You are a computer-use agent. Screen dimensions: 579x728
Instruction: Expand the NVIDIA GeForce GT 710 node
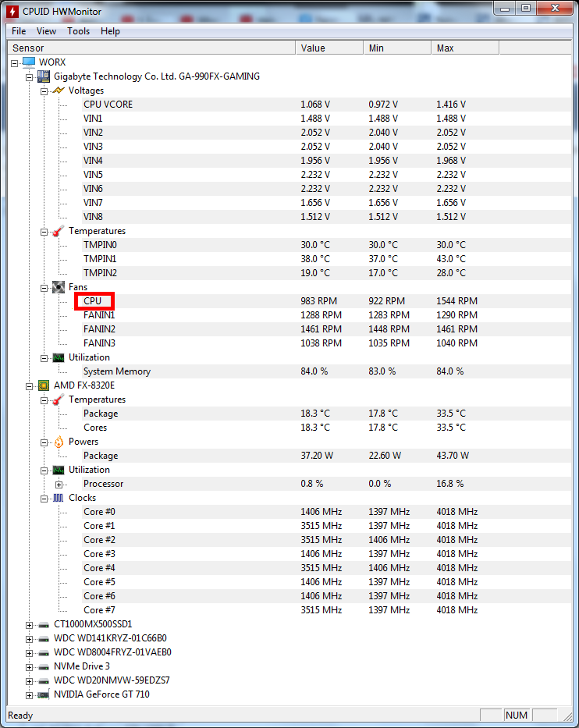coord(29,695)
